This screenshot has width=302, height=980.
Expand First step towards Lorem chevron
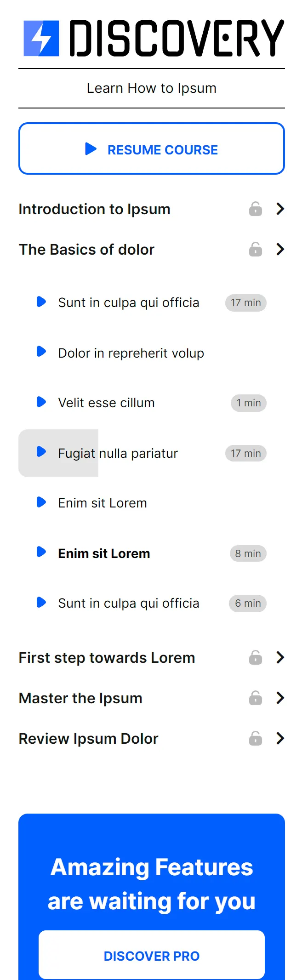pyautogui.click(x=280, y=657)
